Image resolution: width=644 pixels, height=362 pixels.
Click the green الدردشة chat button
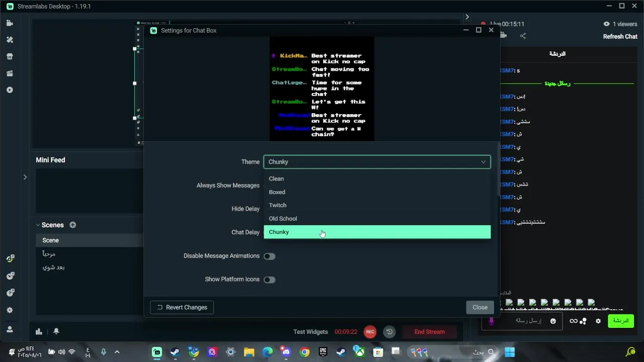coord(620,321)
